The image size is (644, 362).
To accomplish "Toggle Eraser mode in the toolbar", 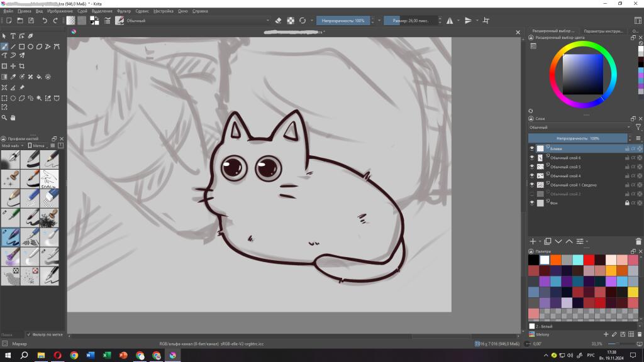I will [278, 21].
